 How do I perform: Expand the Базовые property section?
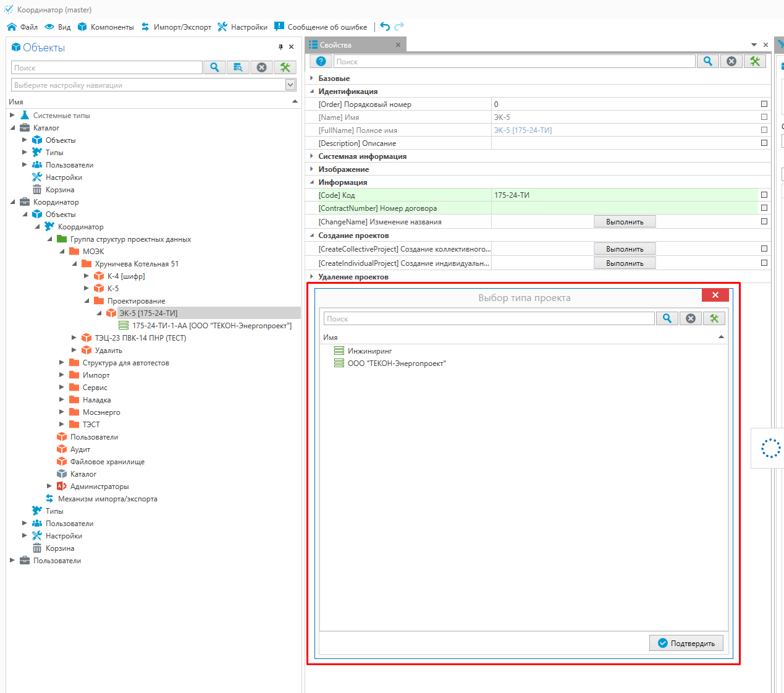click(x=312, y=79)
